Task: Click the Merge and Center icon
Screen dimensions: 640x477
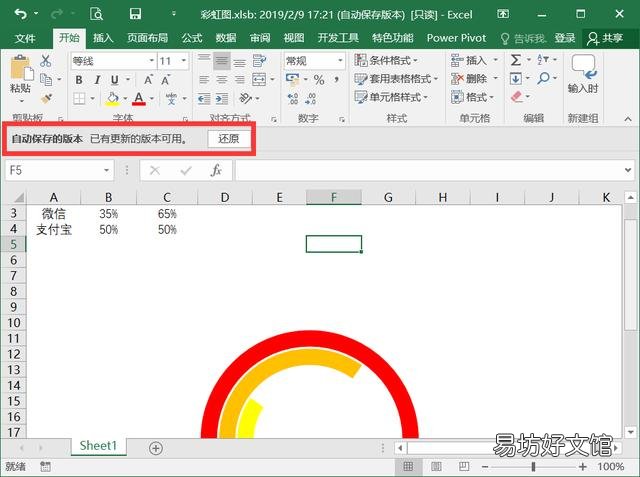Action: click(259, 79)
